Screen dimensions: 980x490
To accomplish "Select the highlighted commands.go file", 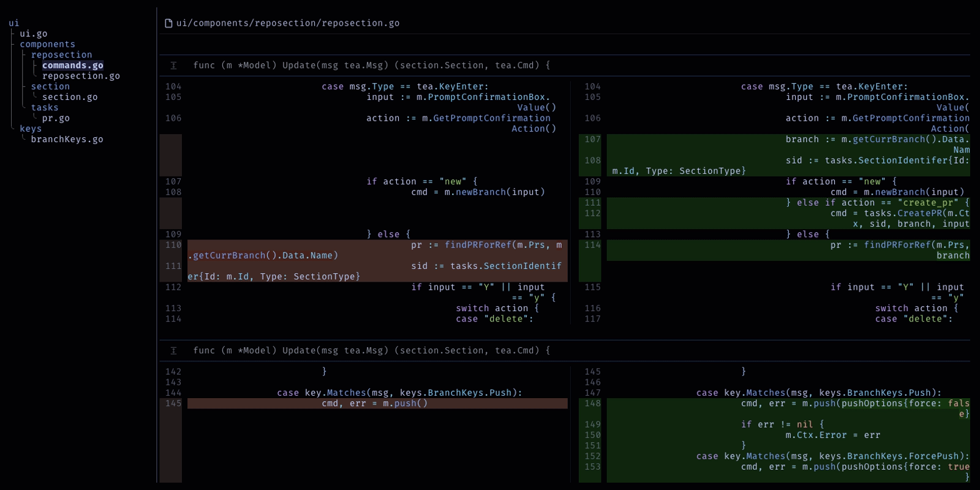I will [73, 66].
